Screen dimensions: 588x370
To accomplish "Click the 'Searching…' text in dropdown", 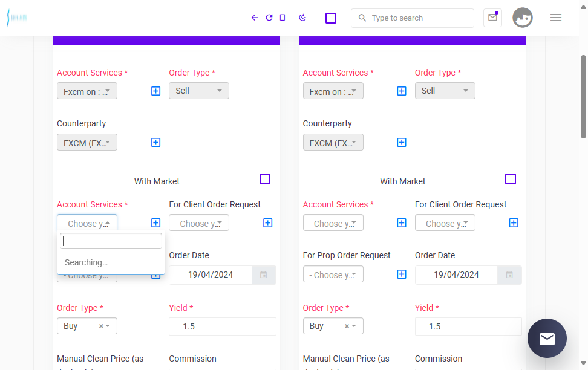I will (x=87, y=262).
